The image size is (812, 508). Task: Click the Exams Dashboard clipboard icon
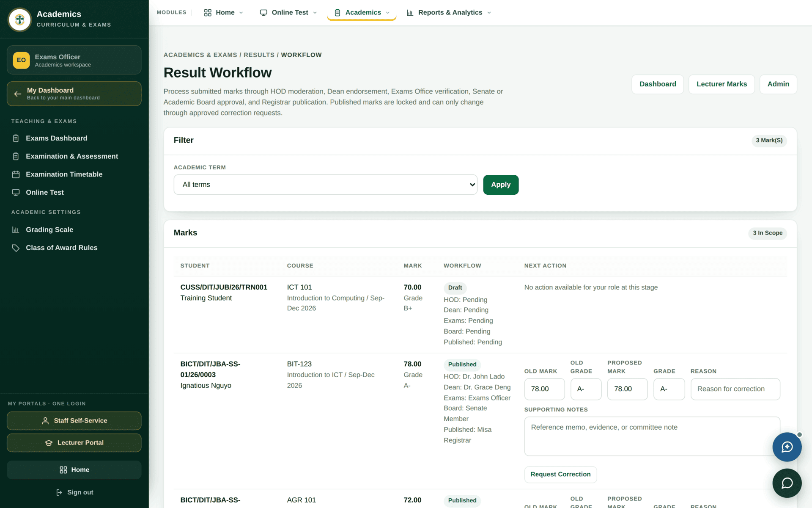[16, 138]
